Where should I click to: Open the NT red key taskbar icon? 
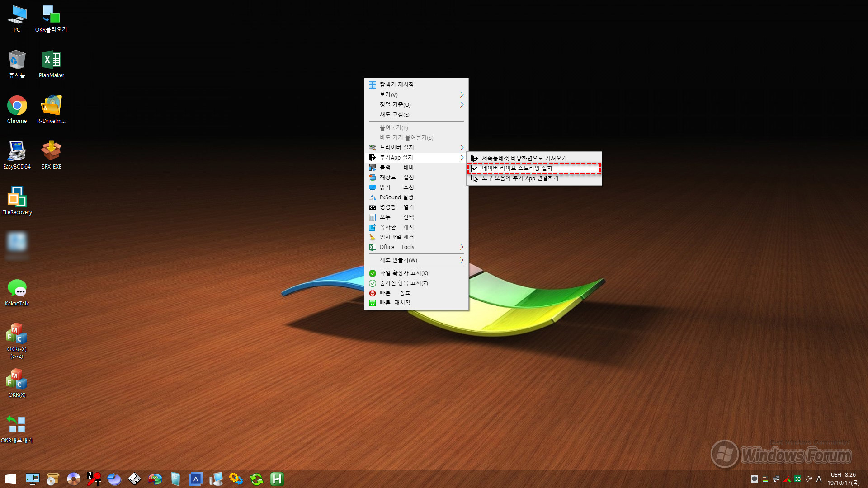coord(94,479)
